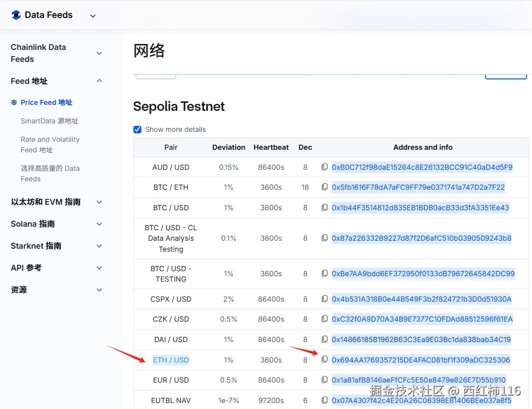Viewport: 532px width, 409px height.
Task: Click the 1e-7% deviation value
Action: coord(229,401)
